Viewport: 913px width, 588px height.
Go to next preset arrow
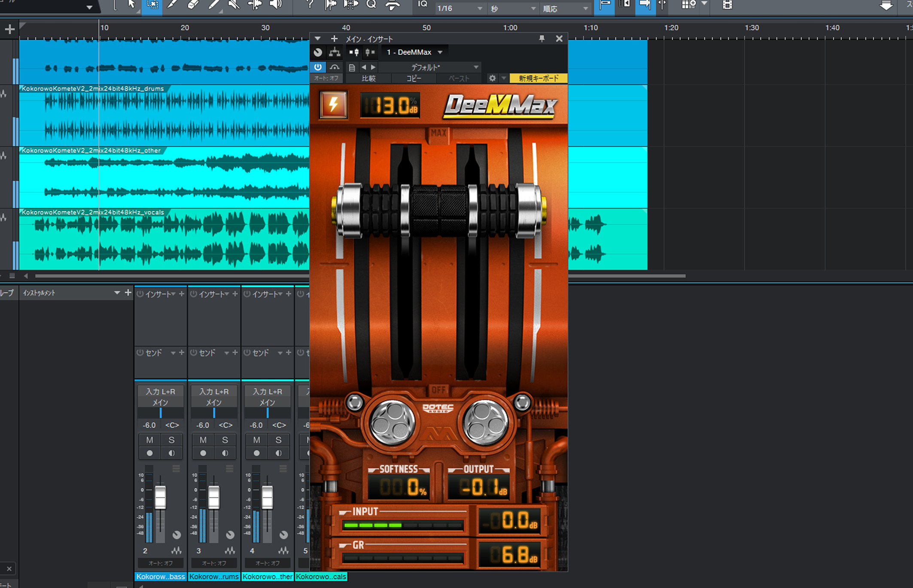373,67
